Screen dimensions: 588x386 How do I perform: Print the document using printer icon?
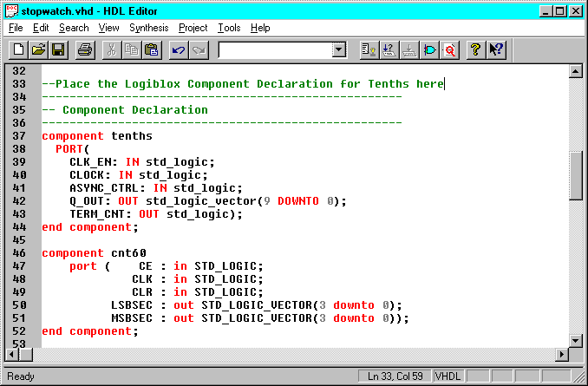coord(85,50)
